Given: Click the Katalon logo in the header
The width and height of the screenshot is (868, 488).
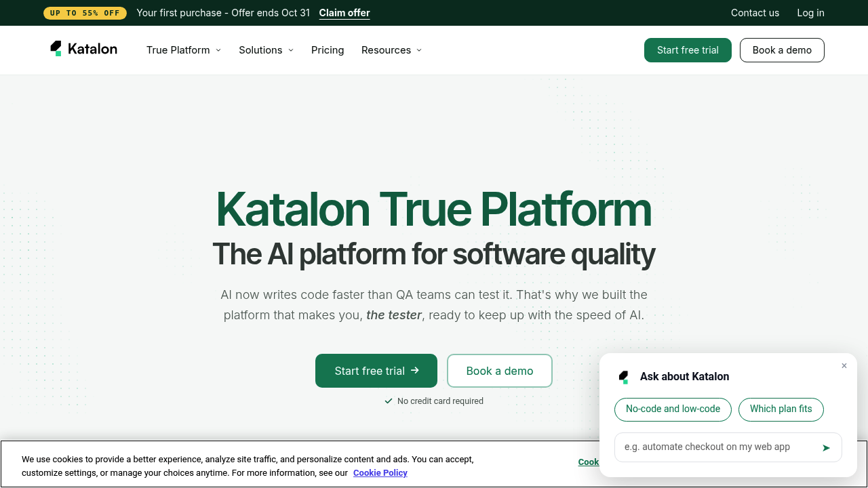Looking at the screenshot, I should pos(83,49).
